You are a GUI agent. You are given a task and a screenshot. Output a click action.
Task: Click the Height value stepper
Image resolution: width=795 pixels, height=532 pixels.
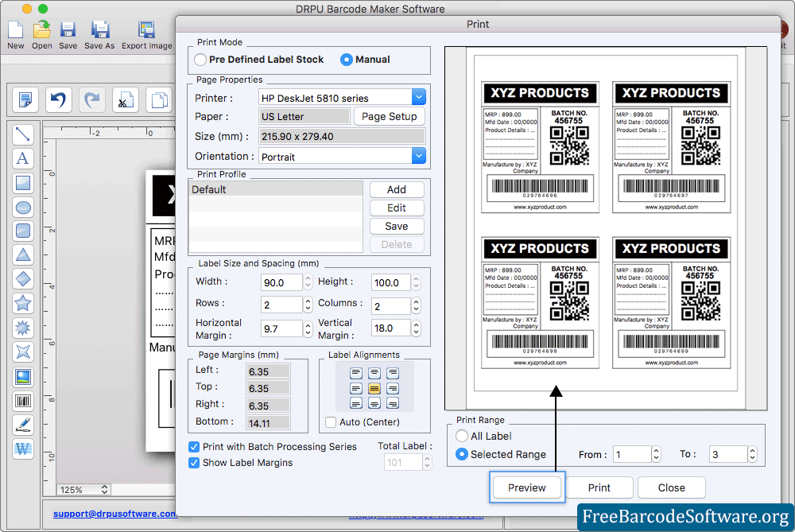[x=416, y=282]
